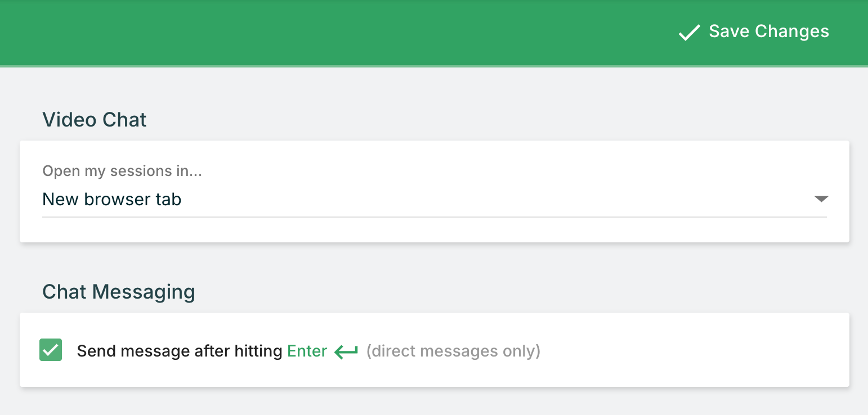The height and width of the screenshot is (415, 868).
Task: Select the Chat Messaging section heading
Action: (118, 292)
